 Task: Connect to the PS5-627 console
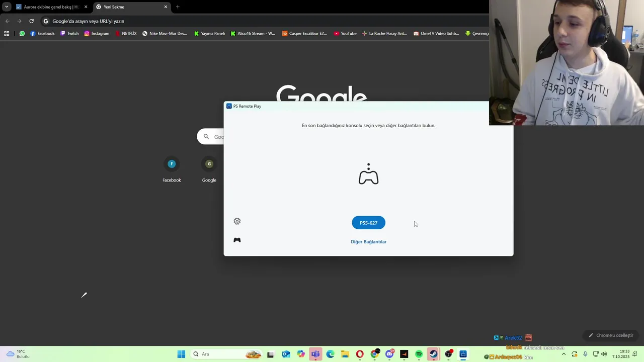(368, 223)
